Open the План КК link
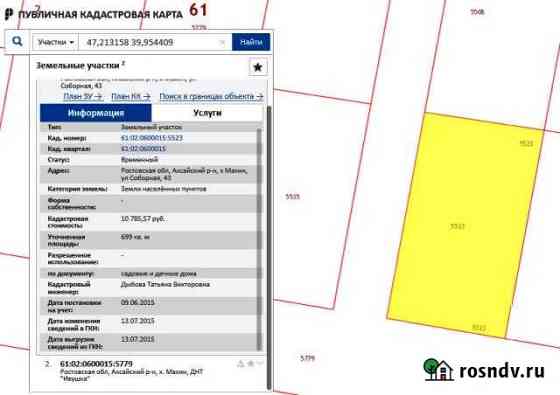Viewport: 560px width, 395px height. pyautogui.click(x=131, y=96)
